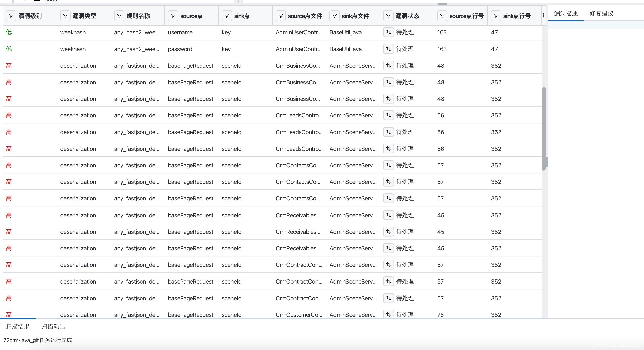Click filter icon beside 规则名称 header
Image resolution: width=644 pixels, height=350 pixels.
pos(119,16)
